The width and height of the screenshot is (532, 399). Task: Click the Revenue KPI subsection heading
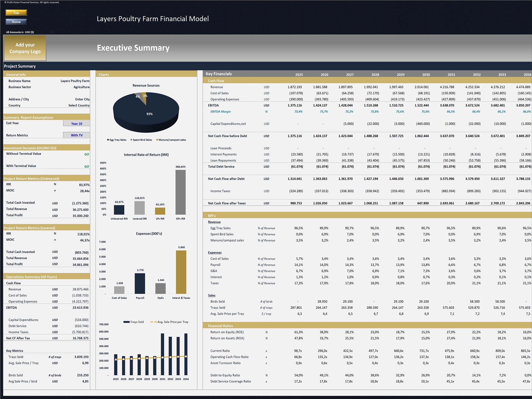(214, 222)
